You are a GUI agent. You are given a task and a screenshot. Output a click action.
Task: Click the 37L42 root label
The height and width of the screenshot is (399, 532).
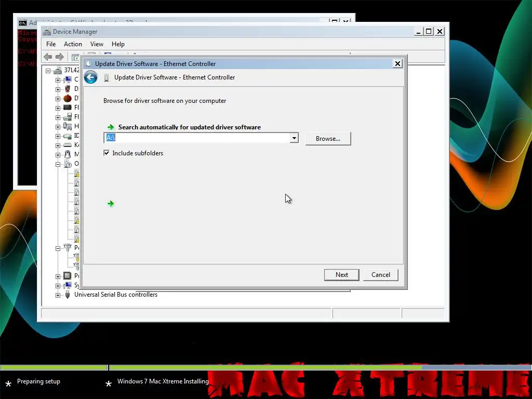tap(72, 70)
